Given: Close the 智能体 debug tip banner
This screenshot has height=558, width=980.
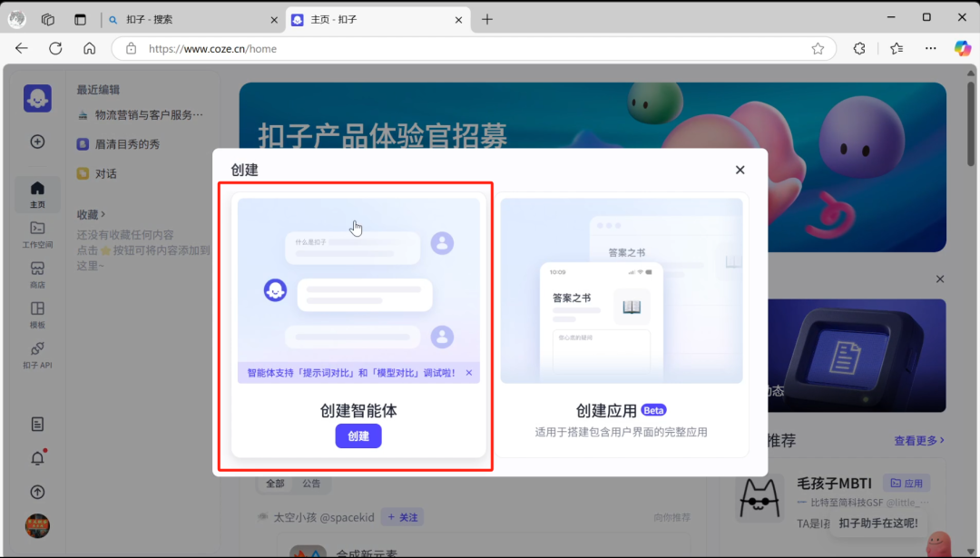Looking at the screenshot, I should [x=469, y=372].
